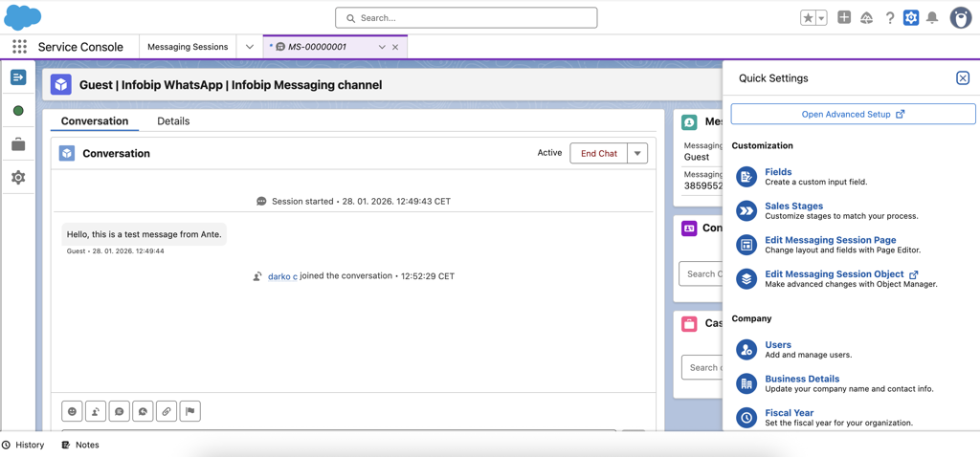The width and height of the screenshot is (980, 457).
Task: Open Messaging Sessions navigation tab
Action: point(188,47)
